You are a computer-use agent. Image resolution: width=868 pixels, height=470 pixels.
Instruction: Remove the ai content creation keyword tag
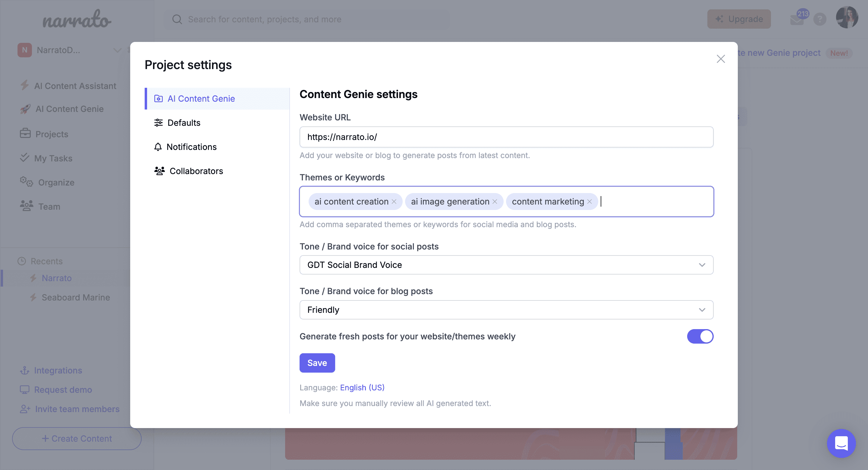(x=395, y=201)
